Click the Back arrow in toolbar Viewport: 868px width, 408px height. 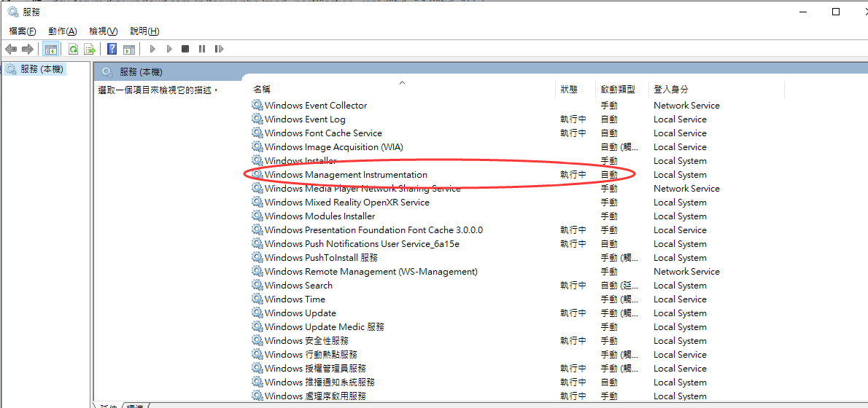coord(11,49)
